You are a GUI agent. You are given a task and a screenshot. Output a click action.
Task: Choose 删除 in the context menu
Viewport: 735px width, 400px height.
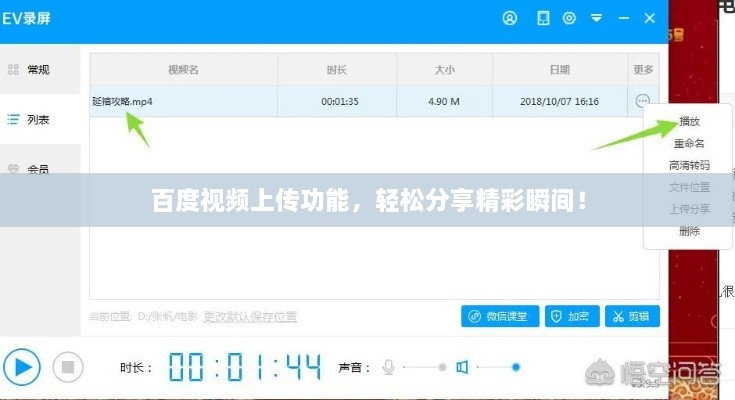click(689, 230)
